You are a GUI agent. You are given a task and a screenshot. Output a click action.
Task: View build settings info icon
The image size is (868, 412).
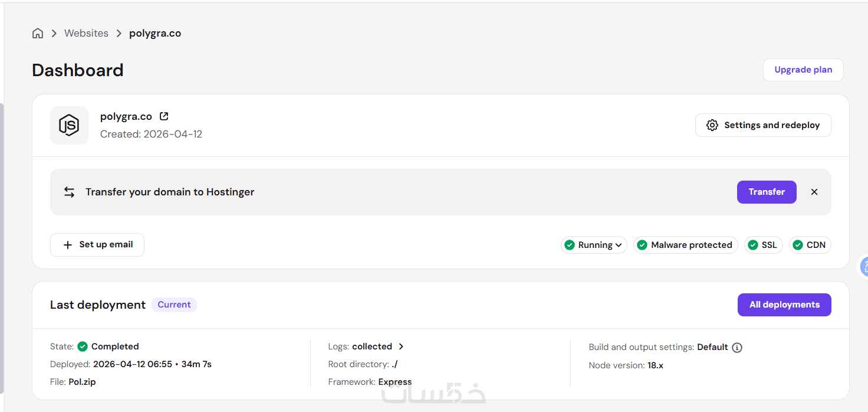click(x=737, y=348)
